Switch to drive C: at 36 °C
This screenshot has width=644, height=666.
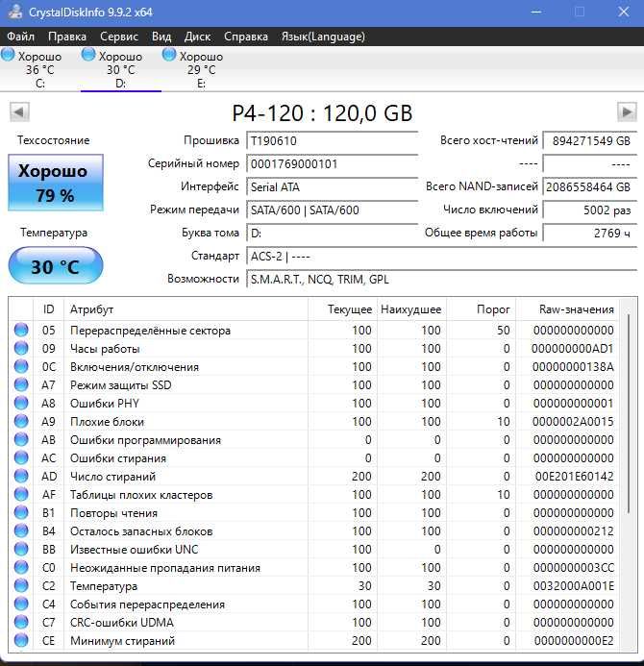(x=40, y=69)
